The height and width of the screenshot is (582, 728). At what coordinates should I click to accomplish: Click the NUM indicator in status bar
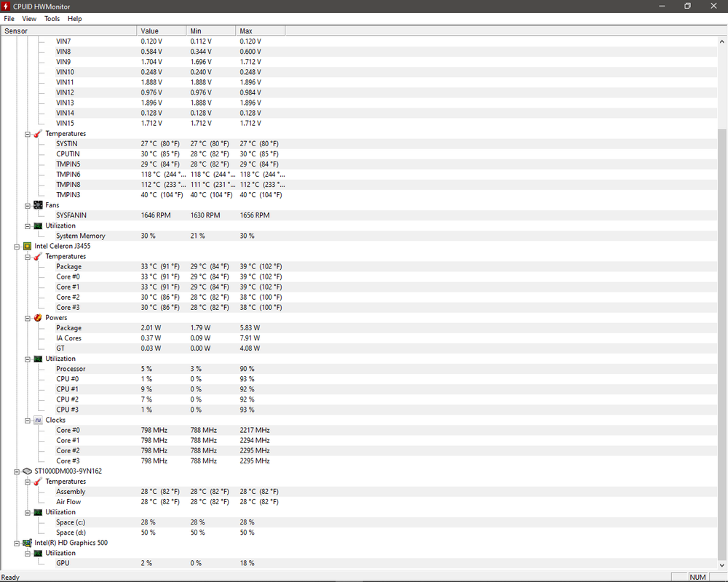pyautogui.click(x=697, y=577)
